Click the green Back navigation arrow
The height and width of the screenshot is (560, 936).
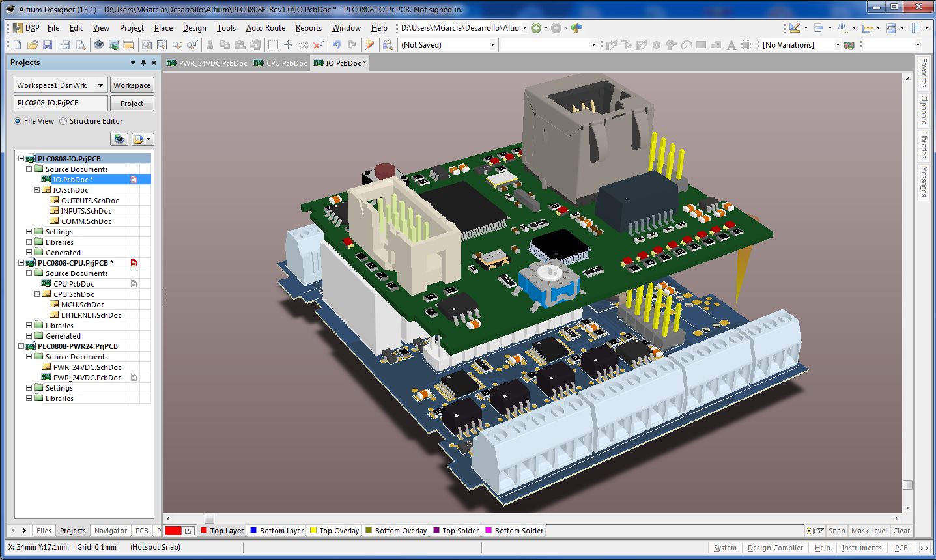coord(536,28)
